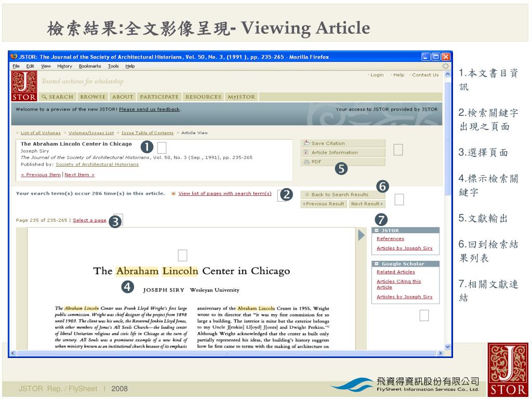532x399 pixels.
Task: Click the horizontal scrollbar right arrow
Action: 441,353
